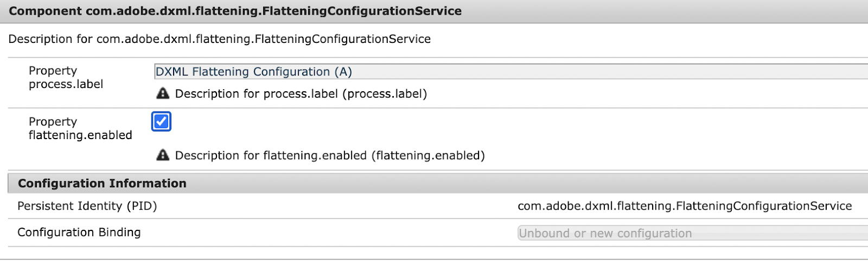Select the Configuration Information section header

(x=438, y=183)
